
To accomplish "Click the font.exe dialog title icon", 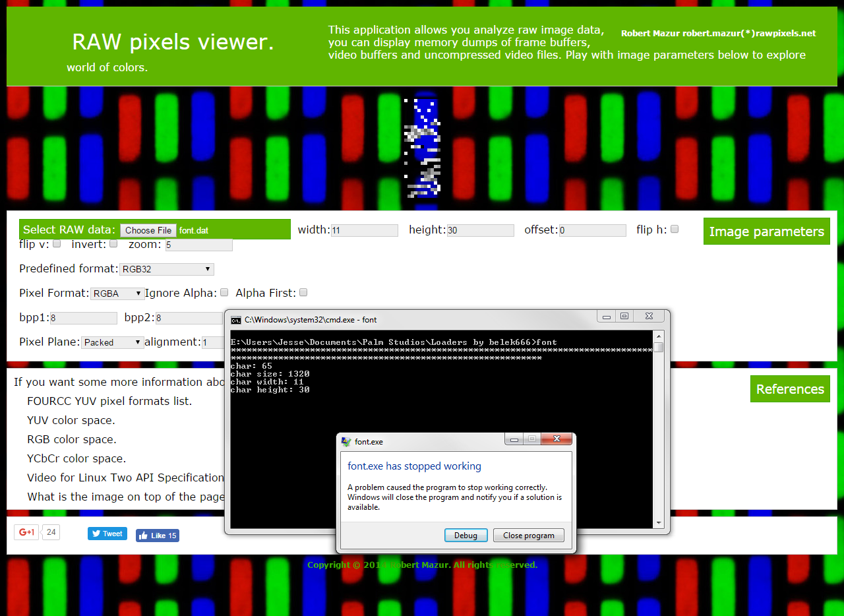I will [x=347, y=442].
